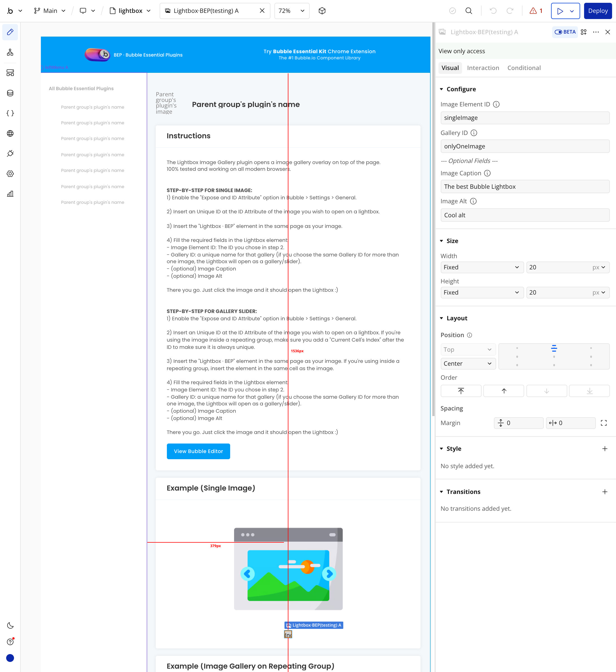Open the 72% zoom level dropdown
This screenshot has width=616, height=672.
(292, 11)
